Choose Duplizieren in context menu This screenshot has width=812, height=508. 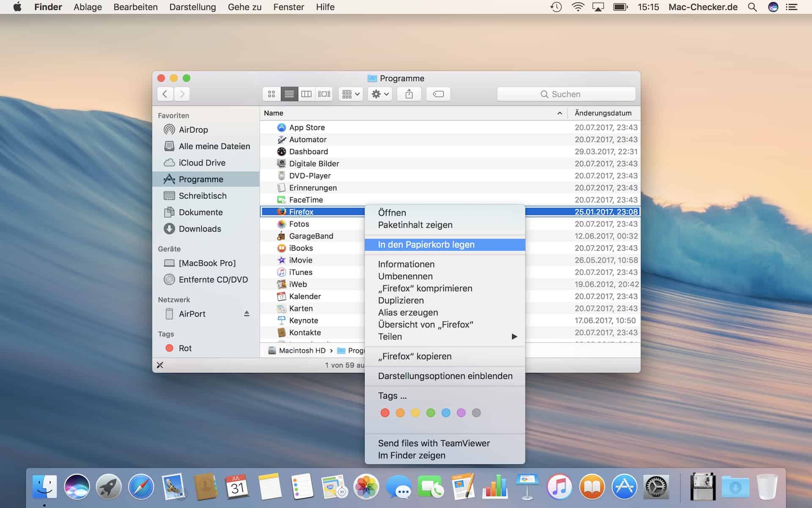pos(445,300)
